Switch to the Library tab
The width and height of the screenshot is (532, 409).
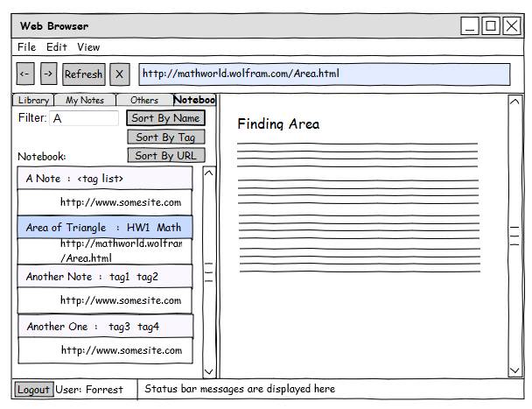(x=33, y=100)
